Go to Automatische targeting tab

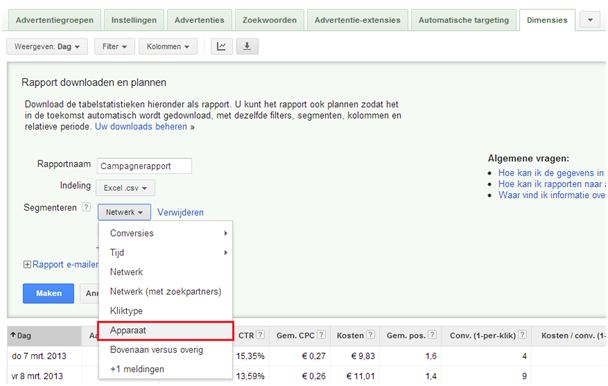pyautogui.click(x=464, y=20)
